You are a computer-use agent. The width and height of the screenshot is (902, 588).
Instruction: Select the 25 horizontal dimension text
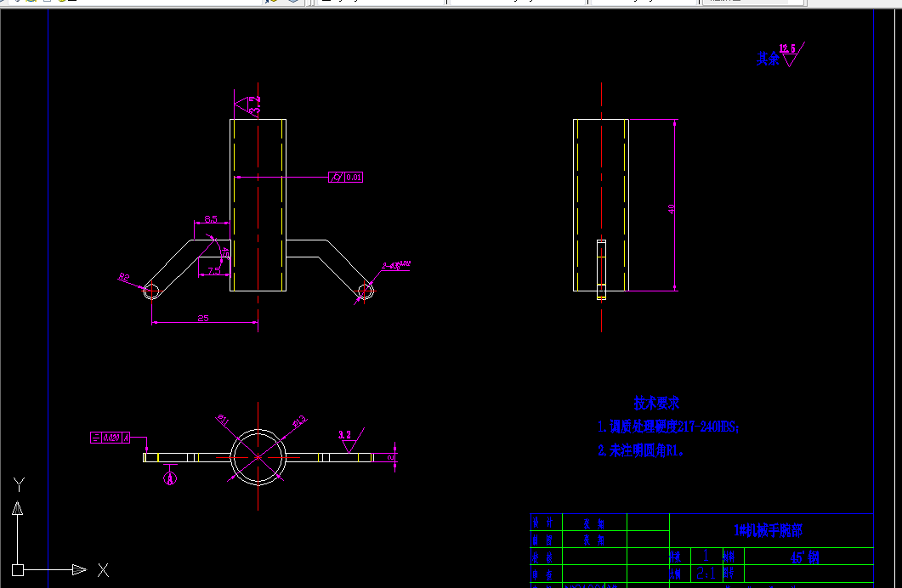point(203,318)
